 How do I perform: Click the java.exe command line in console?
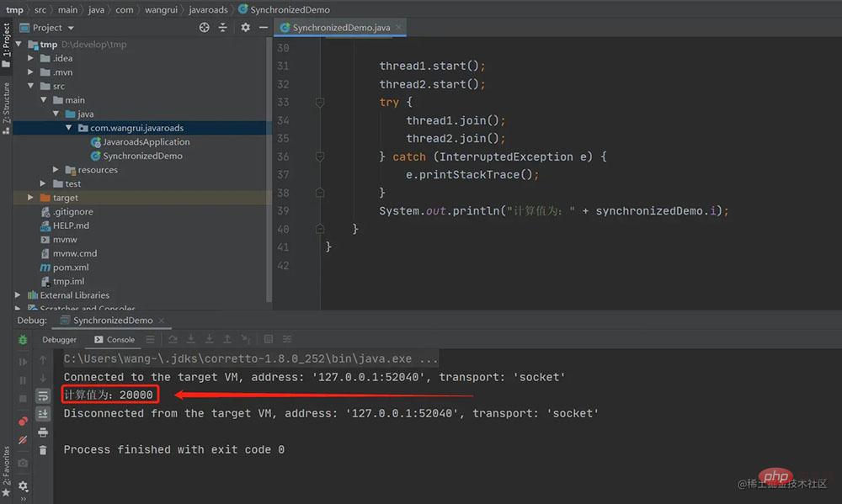point(250,358)
